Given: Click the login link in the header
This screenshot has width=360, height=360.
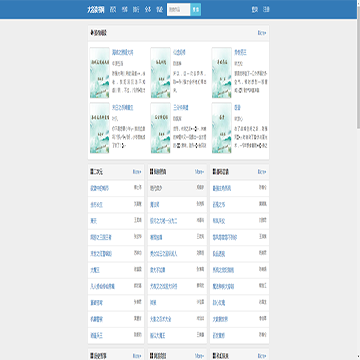Looking at the screenshot, I should click(255, 10).
